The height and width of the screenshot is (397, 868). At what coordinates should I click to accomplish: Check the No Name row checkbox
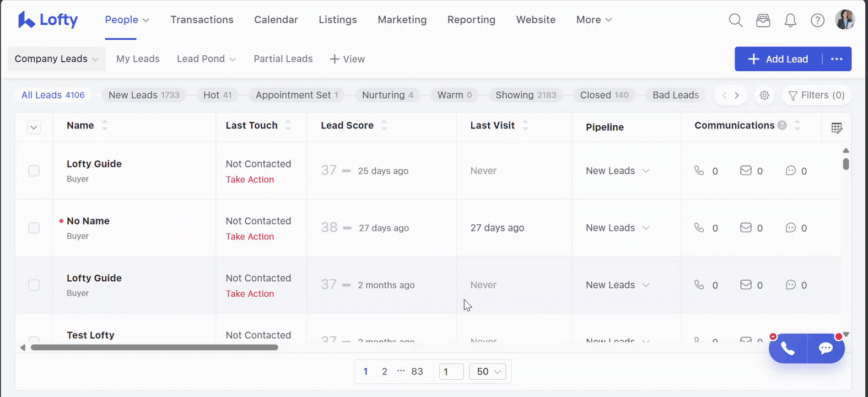[34, 228]
